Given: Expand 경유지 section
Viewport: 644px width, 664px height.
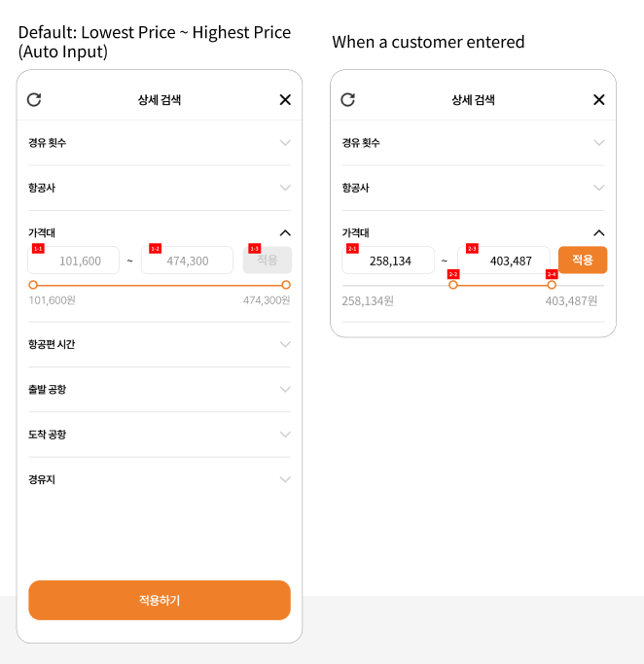Looking at the screenshot, I should click(x=285, y=479).
